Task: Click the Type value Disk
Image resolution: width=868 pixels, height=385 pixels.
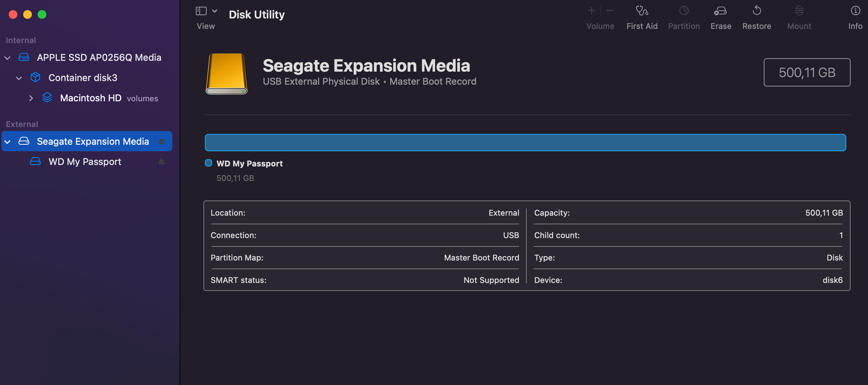Action: tap(835, 258)
